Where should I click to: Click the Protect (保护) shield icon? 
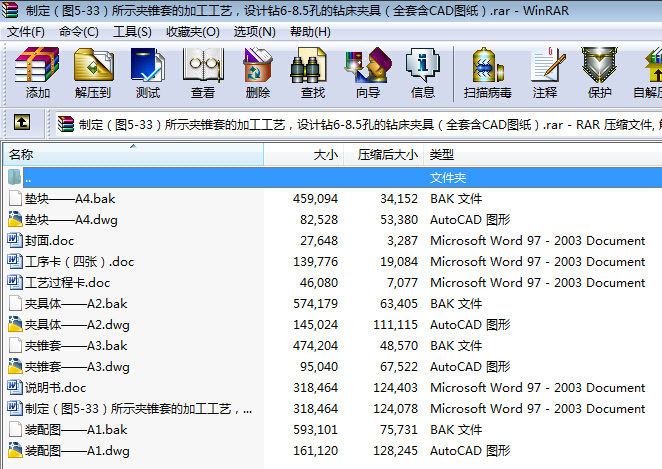599,65
